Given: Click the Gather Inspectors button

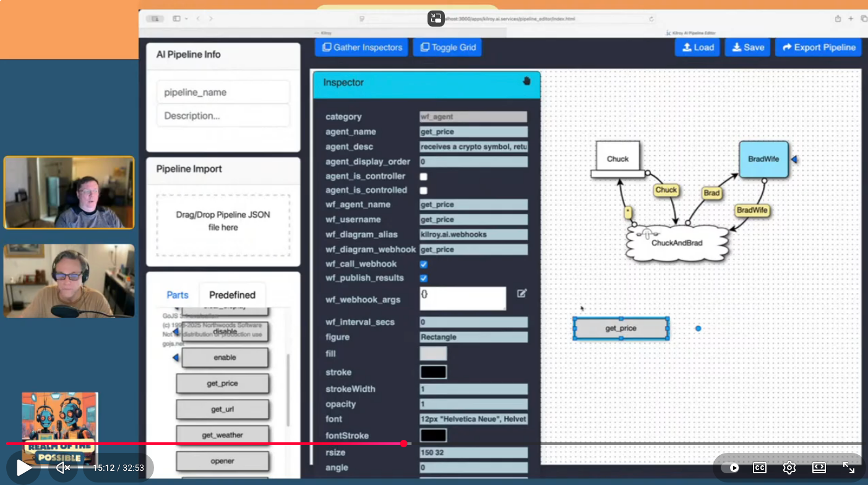Looking at the screenshot, I should pos(362,47).
